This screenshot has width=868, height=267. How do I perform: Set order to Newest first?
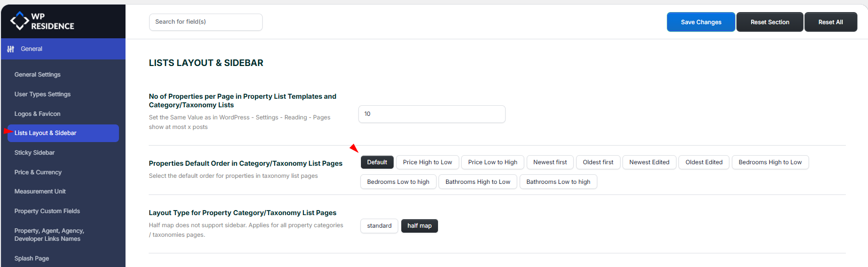pos(550,162)
